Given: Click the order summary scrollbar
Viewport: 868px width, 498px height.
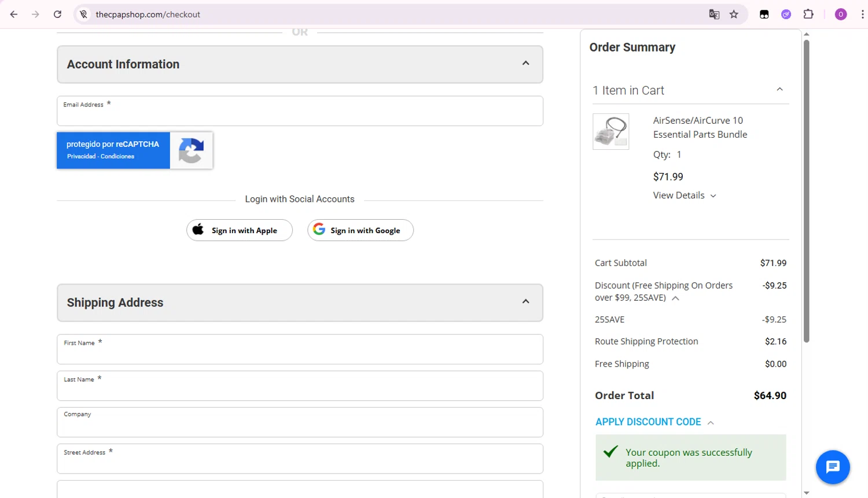Looking at the screenshot, I should point(806,191).
